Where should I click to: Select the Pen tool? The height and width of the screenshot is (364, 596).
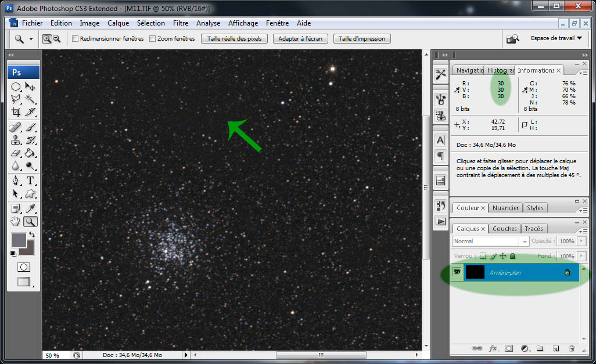16,181
